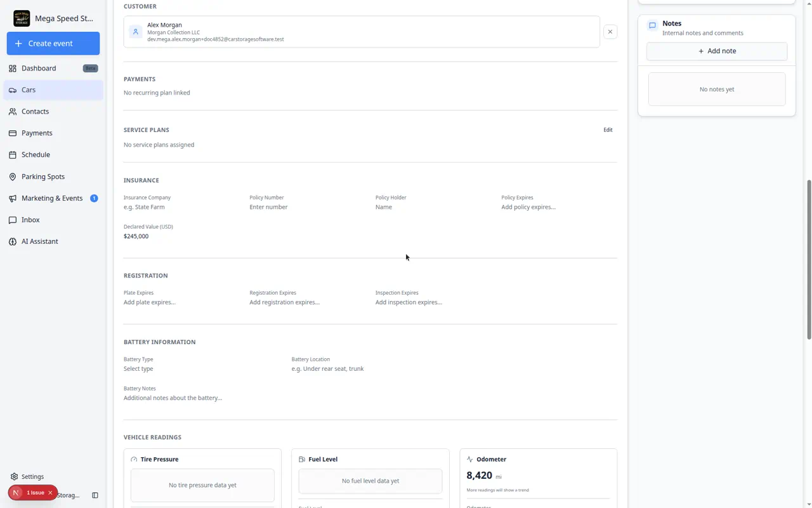The height and width of the screenshot is (508, 812).
Task: Edit the Service Plans section
Action: pyautogui.click(x=608, y=130)
